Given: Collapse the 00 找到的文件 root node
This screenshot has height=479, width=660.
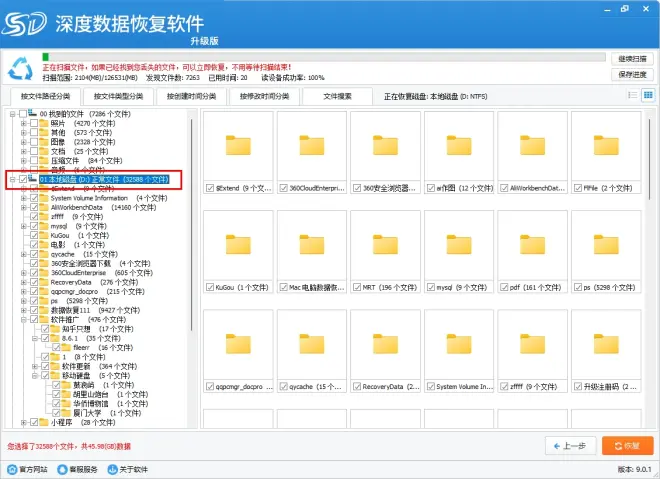Looking at the screenshot, I should pyautogui.click(x=11, y=114).
